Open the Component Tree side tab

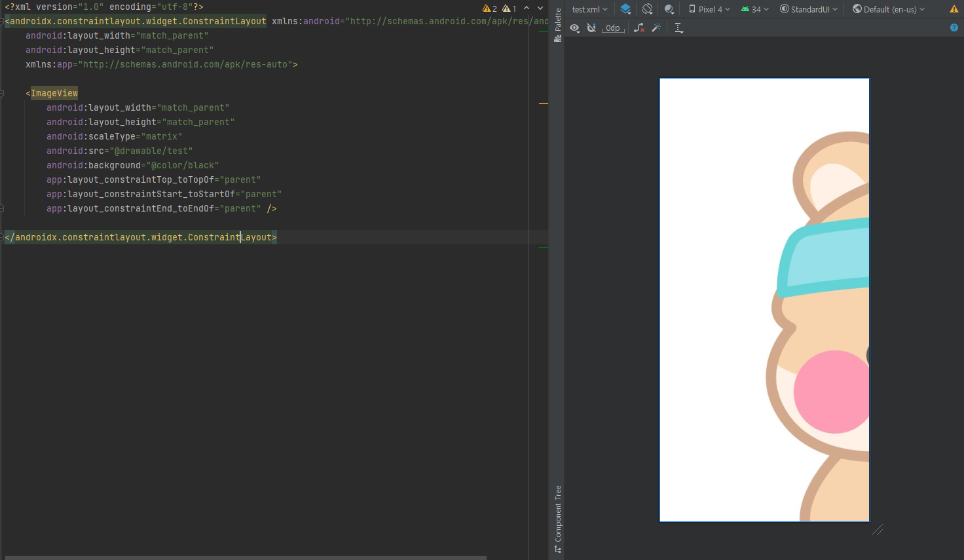(558, 519)
